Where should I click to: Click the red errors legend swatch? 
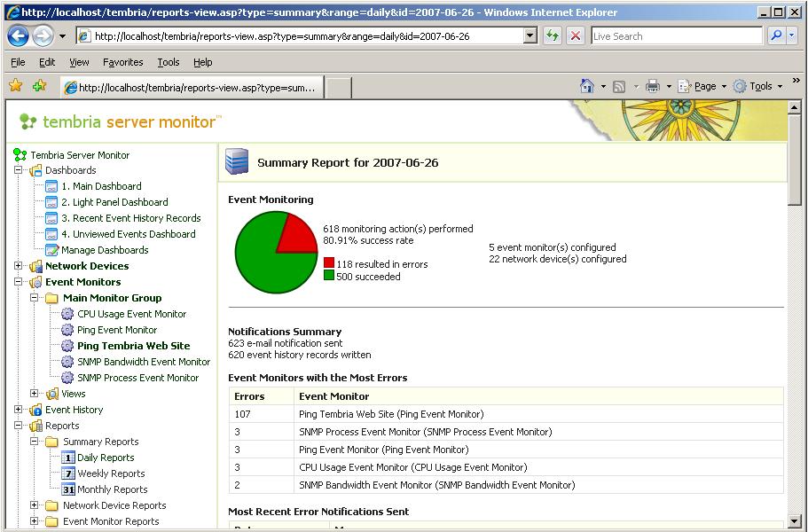(x=329, y=263)
